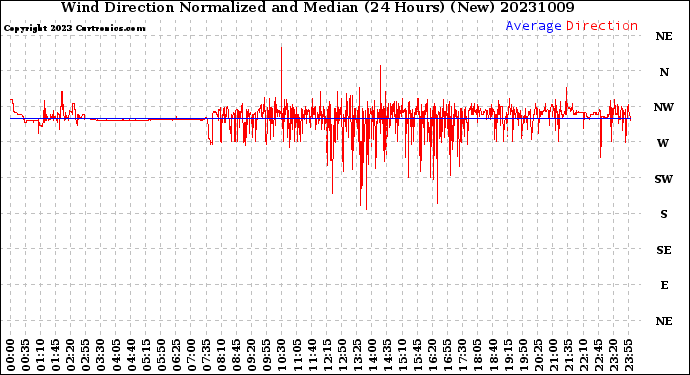Click the 13:25 time axis label
The width and height of the screenshot is (690, 375).
[x=357, y=355]
